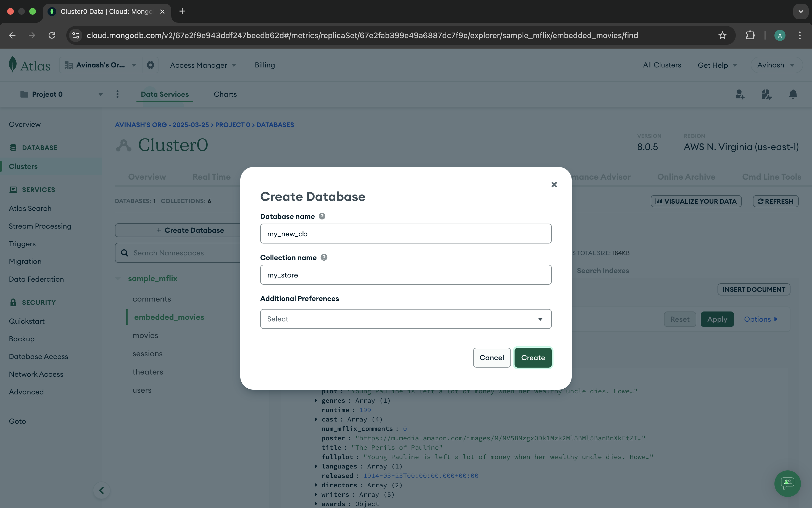Open Network Access in sidebar
This screenshot has height=508, width=812.
coord(36,374)
